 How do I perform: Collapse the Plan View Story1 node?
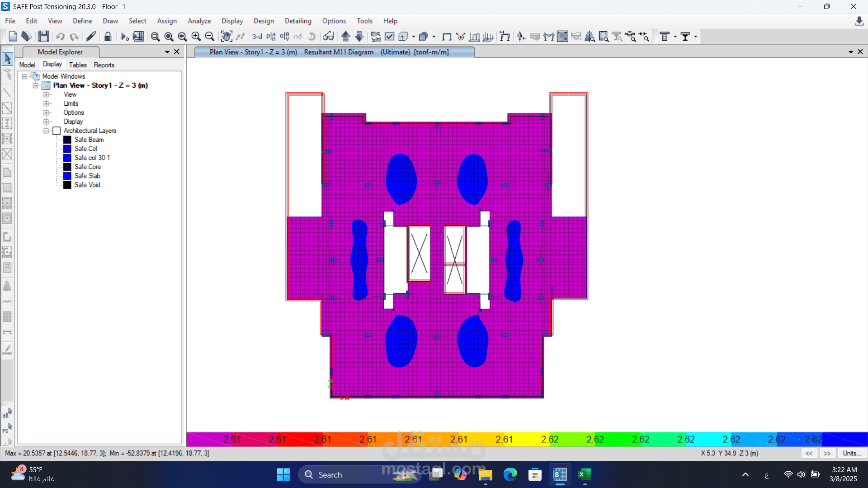pyautogui.click(x=35, y=86)
